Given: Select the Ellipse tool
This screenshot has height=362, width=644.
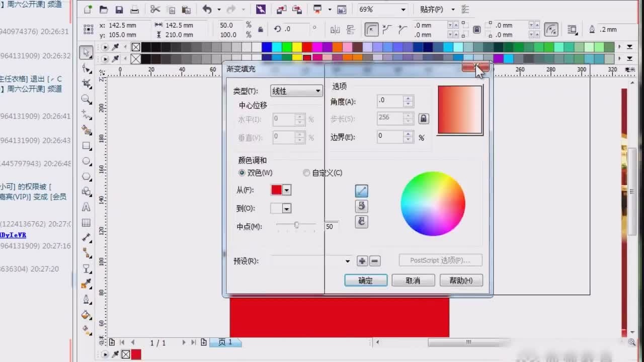Looking at the screenshot, I should point(87,161).
